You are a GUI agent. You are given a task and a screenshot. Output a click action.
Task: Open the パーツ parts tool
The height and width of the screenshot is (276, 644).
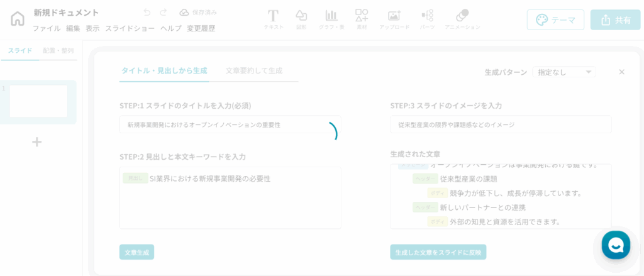click(427, 19)
